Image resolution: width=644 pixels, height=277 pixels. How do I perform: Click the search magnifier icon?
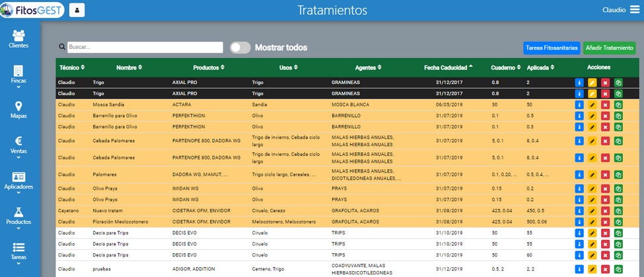[x=62, y=47]
